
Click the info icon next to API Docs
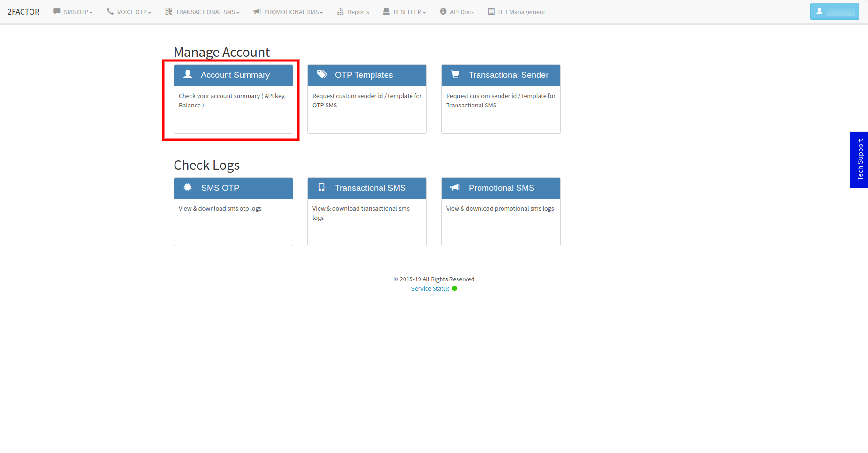443,11
